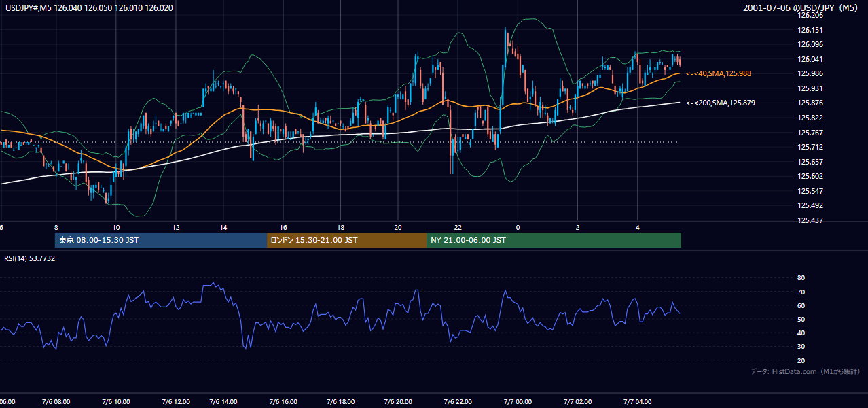Click the 125.492 price axis label
The image size is (868, 408).
[811, 205]
